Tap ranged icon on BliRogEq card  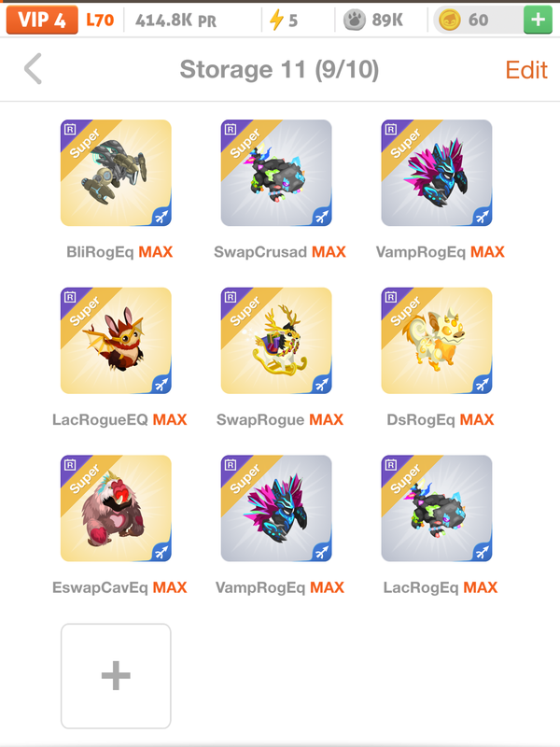[x=161, y=217]
